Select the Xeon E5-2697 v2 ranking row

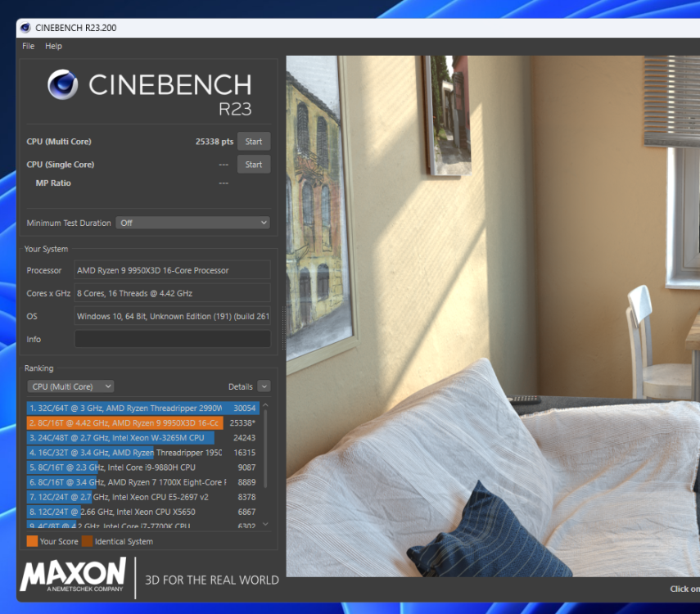click(x=142, y=497)
